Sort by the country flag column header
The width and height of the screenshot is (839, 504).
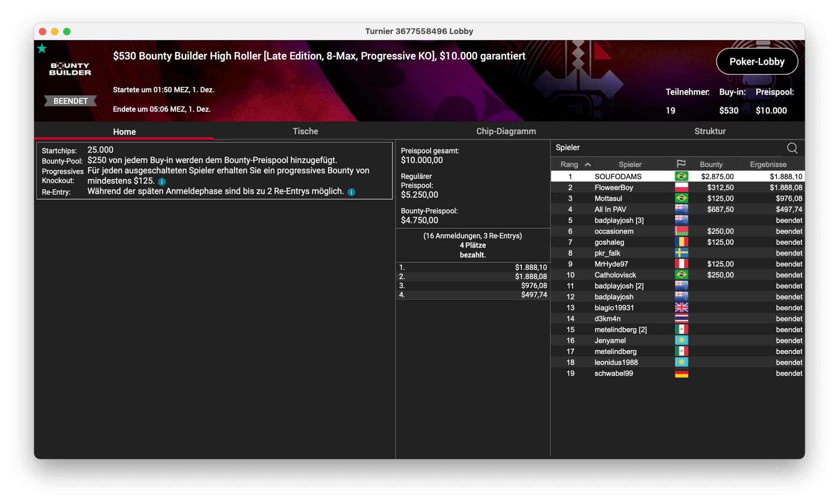pos(681,164)
